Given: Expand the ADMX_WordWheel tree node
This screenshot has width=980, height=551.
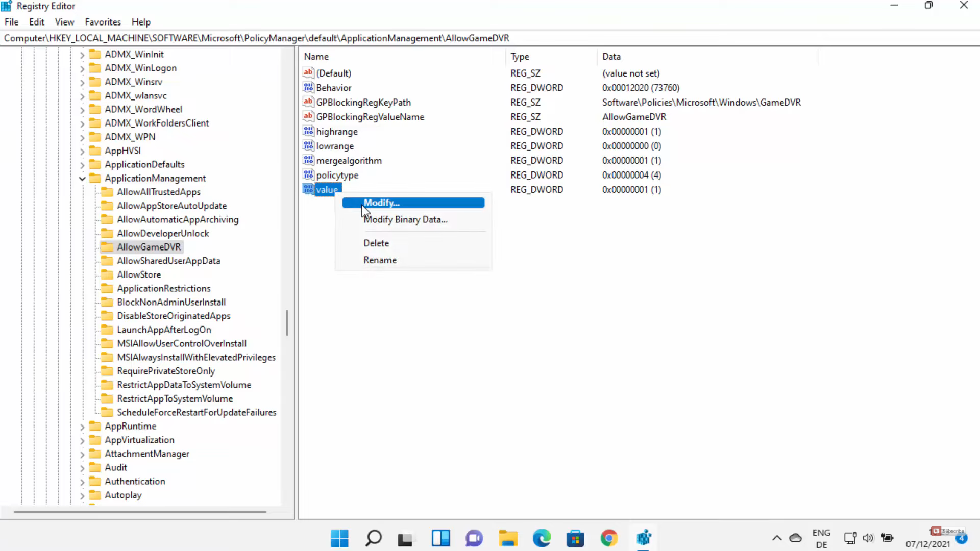Looking at the screenshot, I should [82, 110].
